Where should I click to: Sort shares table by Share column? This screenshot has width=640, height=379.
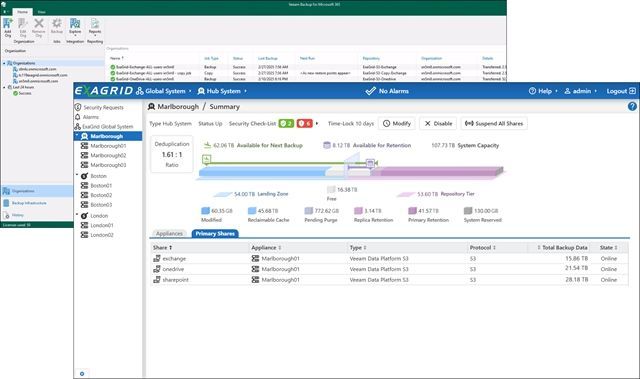[x=163, y=248]
